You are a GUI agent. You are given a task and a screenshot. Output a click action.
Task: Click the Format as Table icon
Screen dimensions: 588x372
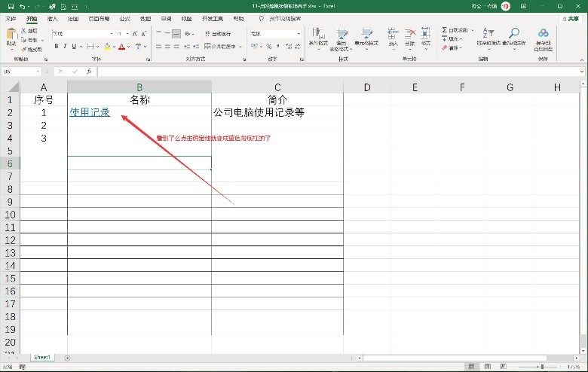coord(341,34)
